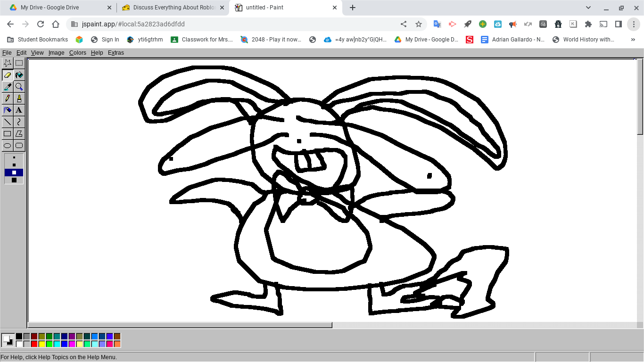Screen dimensions: 644x362
Task: Select the Curve tool
Action: tap(19, 122)
